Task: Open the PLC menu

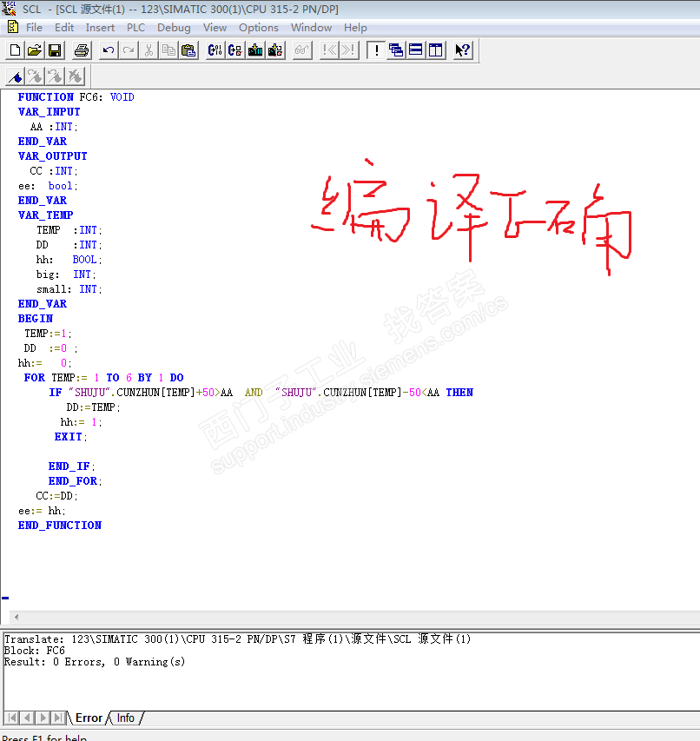Action: 136,28
